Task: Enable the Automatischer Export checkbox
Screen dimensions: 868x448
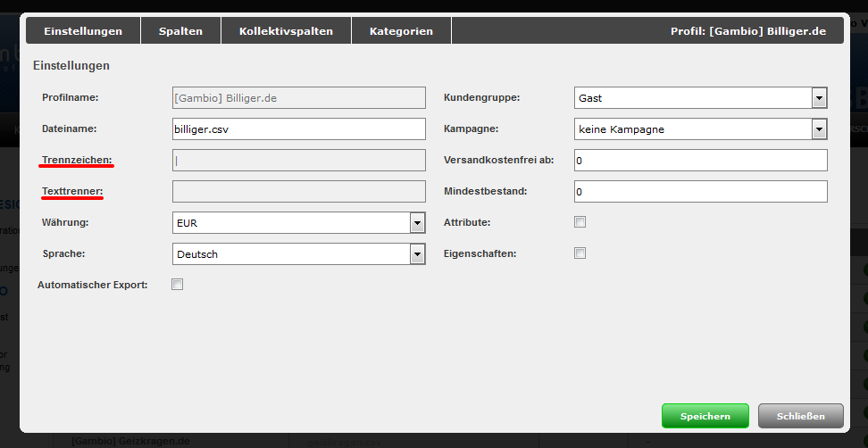Action: tap(177, 285)
